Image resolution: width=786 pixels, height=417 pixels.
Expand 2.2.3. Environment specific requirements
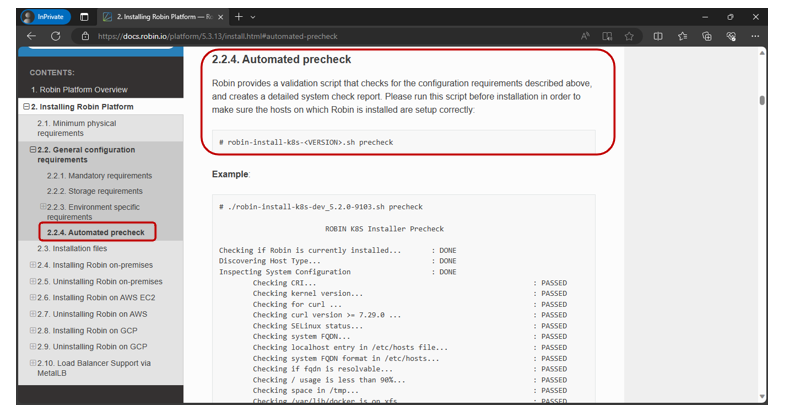43,206
